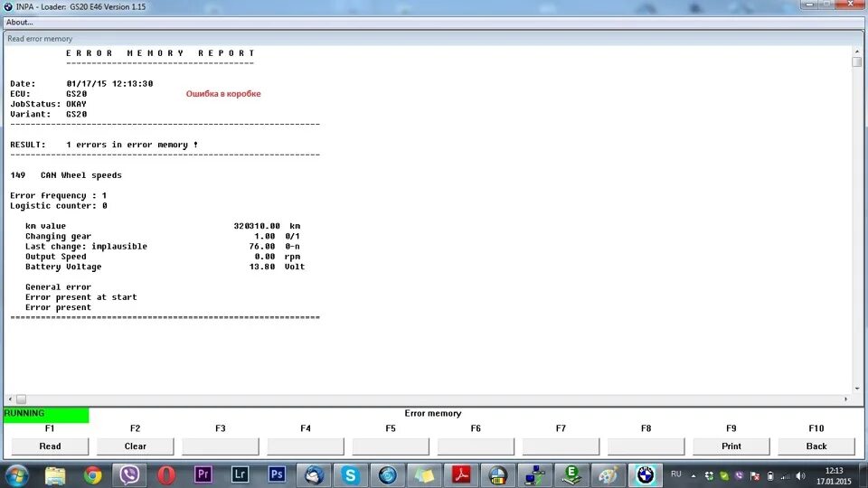Viewport: 868px width, 488px height.
Task: Open Skype from the taskbar
Action: pyautogui.click(x=351, y=475)
